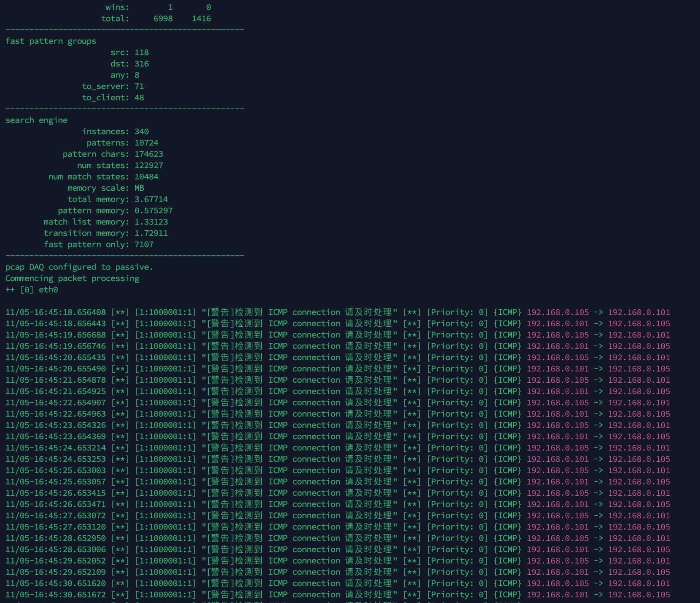Screen dimensions: 700x603
Task: Click the 'pcap DAQ configured to passive' line
Action: [78, 267]
